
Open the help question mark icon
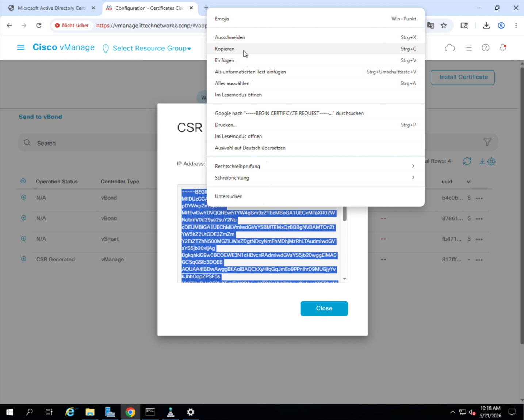pyautogui.click(x=486, y=48)
